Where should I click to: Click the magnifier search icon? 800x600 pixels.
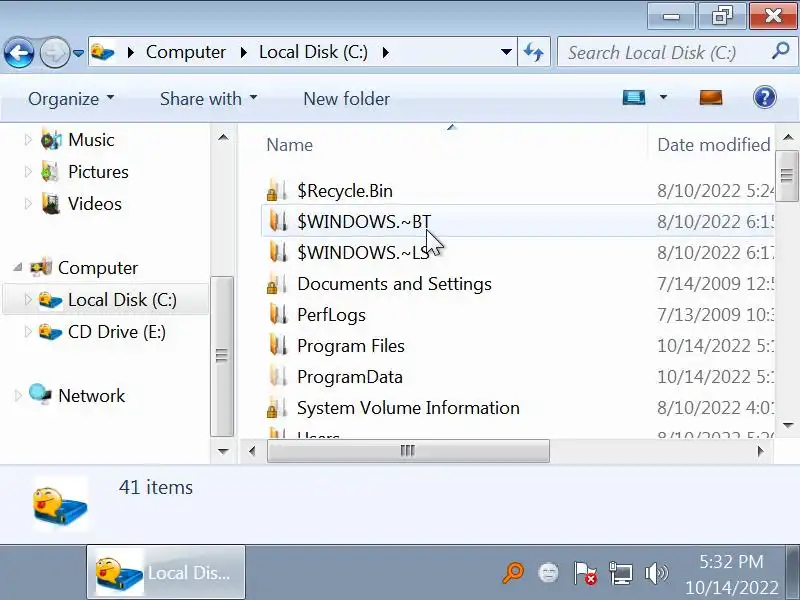click(x=781, y=51)
